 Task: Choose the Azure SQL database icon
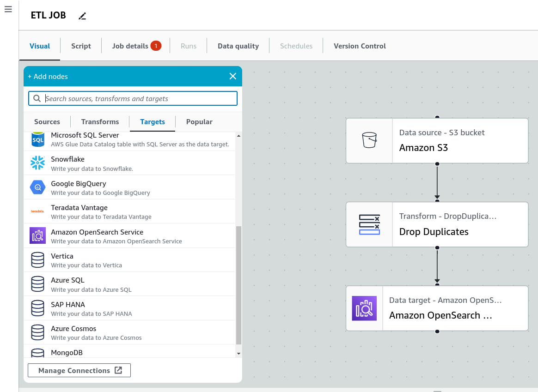point(38,284)
